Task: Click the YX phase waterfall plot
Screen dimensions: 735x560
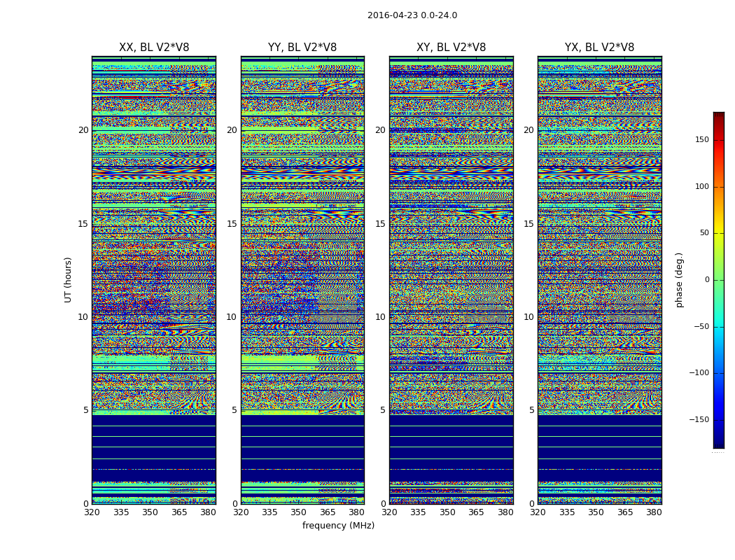Action: click(600, 280)
